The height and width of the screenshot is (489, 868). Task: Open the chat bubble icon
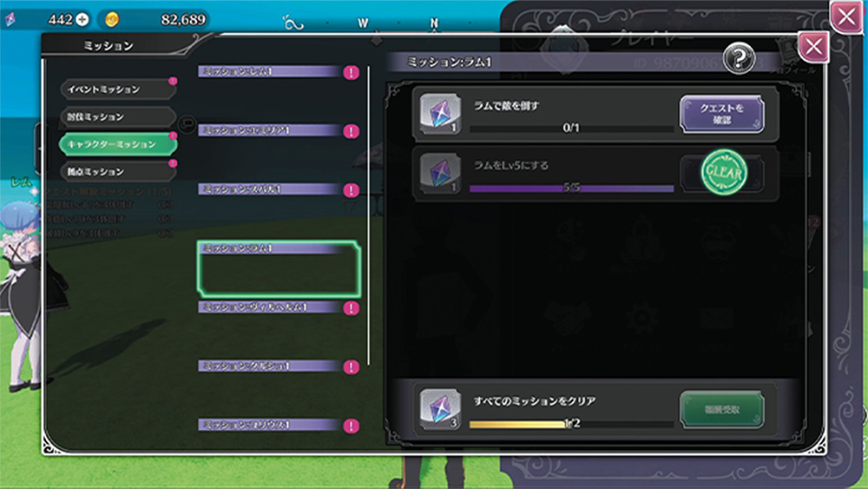188,123
